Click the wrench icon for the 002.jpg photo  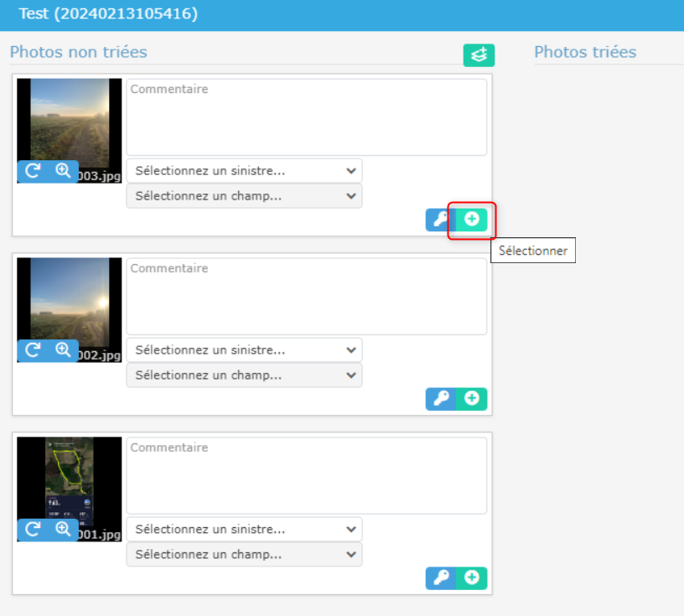[441, 399]
